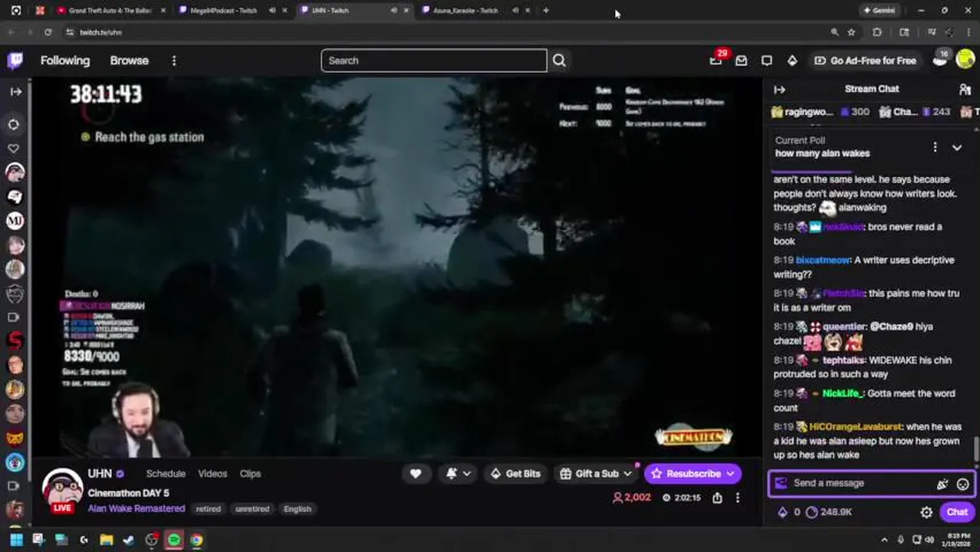Reload the page
Image resolution: width=980 pixels, height=552 pixels.
tap(48, 32)
